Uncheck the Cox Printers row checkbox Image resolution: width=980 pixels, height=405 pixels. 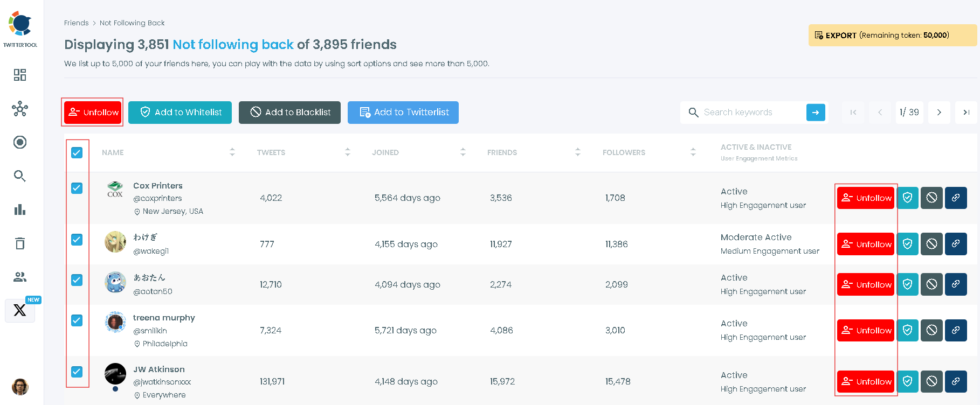pyautogui.click(x=77, y=188)
